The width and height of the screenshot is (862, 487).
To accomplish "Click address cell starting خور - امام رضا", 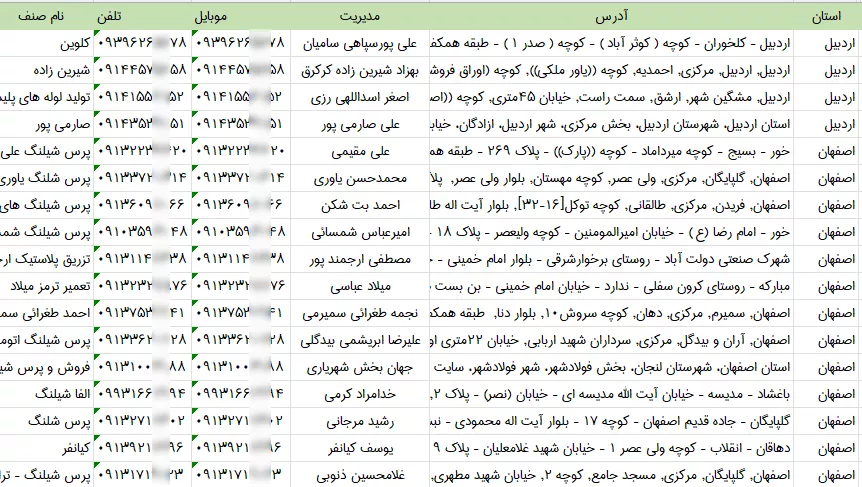I will (612, 232).
